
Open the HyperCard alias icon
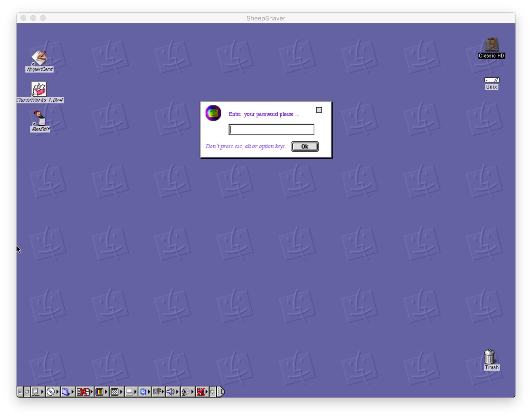(x=39, y=58)
